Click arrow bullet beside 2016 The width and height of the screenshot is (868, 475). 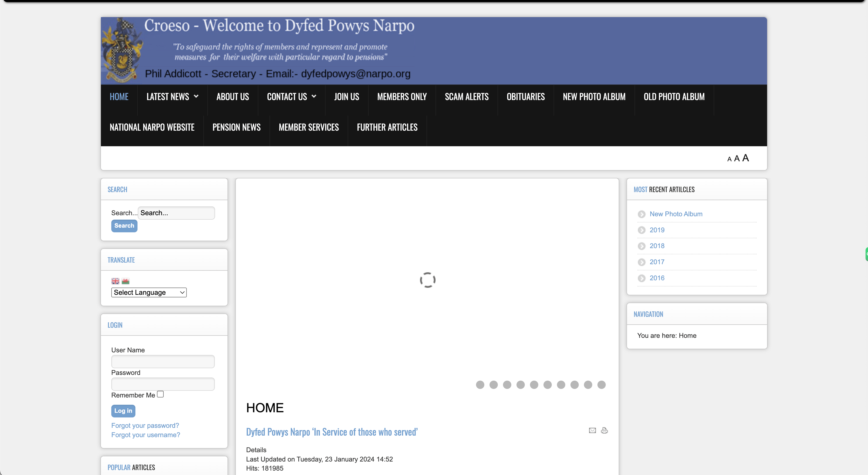[642, 278]
